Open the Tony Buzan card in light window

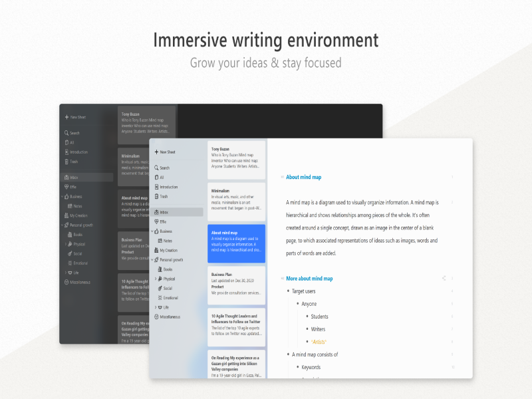(236, 160)
